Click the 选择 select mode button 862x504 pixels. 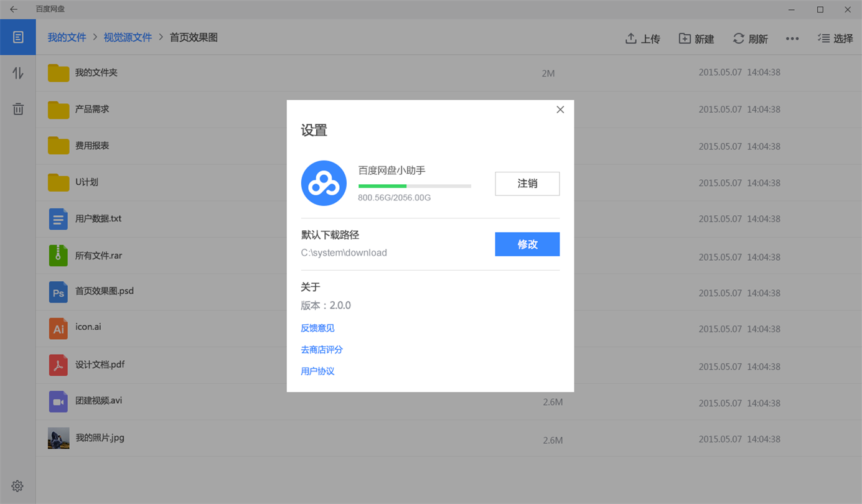tap(835, 39)
